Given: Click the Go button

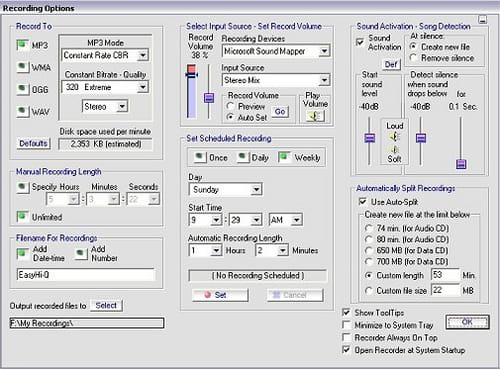Looking at the screenshot, I should click(280, 112).
